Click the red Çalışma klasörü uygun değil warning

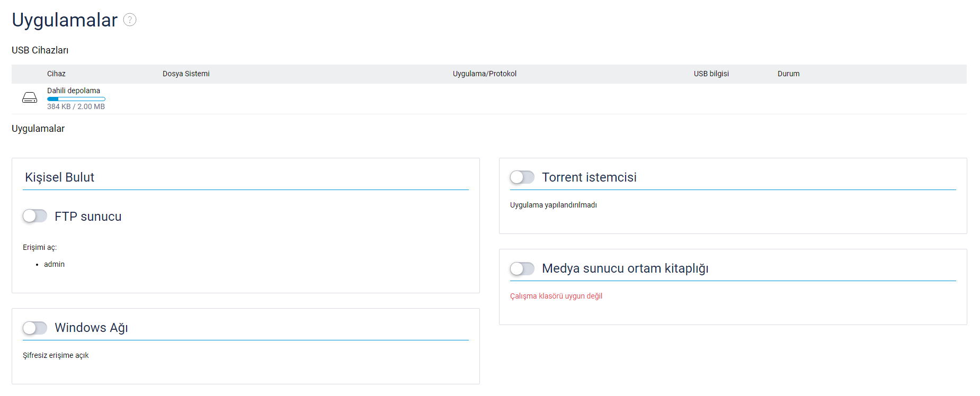556,296
